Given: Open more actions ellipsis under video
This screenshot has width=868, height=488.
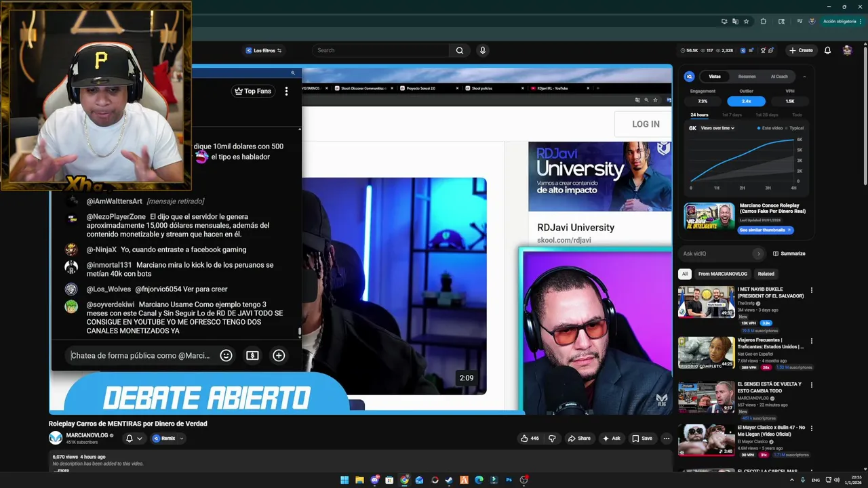Looking at the screenshot, I should point(667,439).
